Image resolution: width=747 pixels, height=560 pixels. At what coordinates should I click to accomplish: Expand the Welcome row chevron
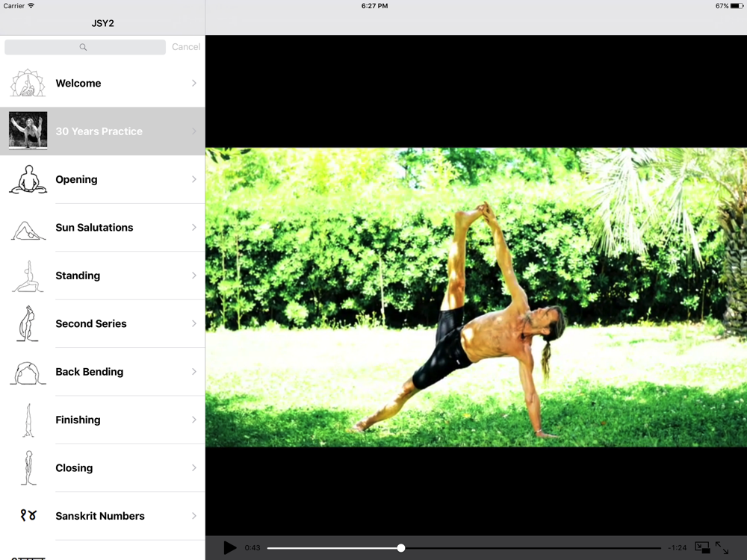click(194, 83)
